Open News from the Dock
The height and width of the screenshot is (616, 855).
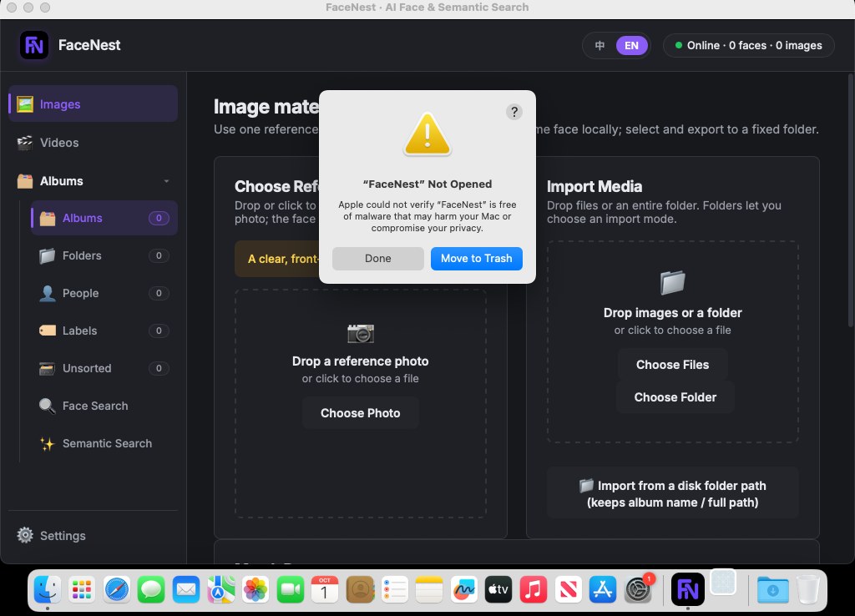(x=568, y=589)
